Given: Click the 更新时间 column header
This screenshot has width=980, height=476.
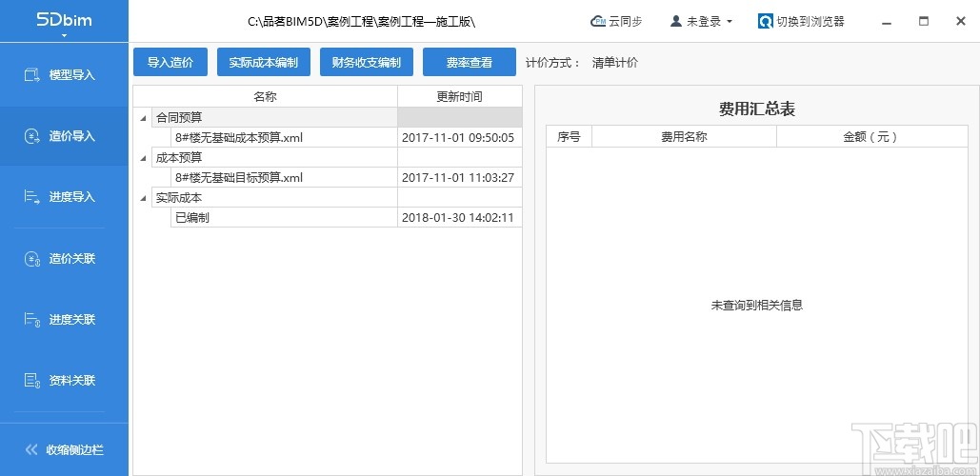Looking at the screenshot, I should pos(459,97).
